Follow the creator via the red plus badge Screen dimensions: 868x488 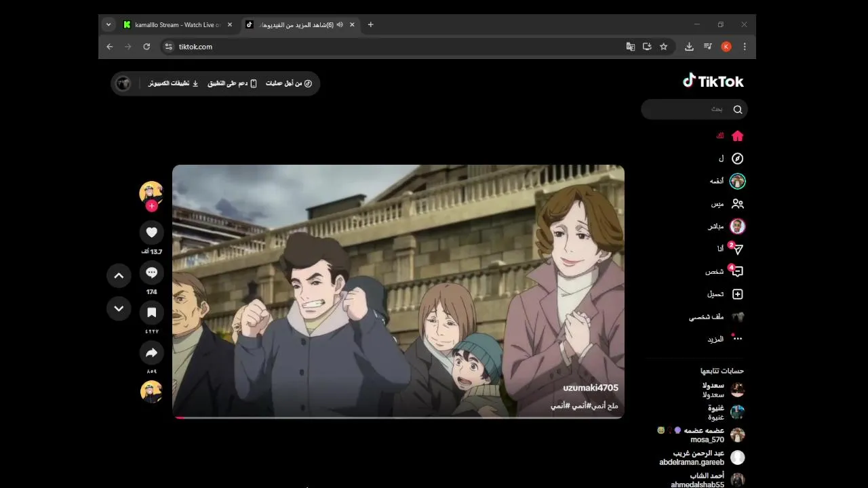(152, 205)
